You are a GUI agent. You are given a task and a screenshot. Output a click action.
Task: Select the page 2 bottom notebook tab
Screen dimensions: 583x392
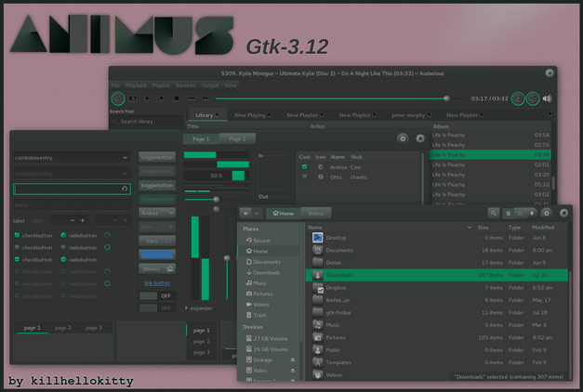tap(63, 328)
